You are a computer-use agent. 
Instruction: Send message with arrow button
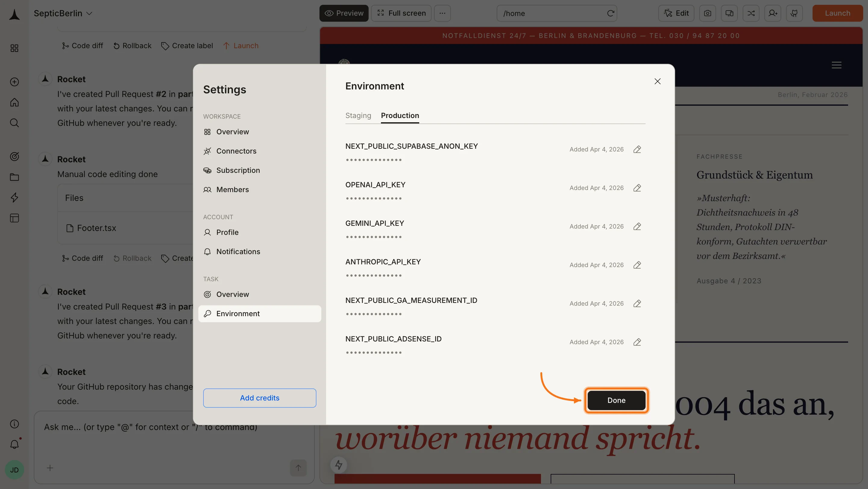(298, 468)
